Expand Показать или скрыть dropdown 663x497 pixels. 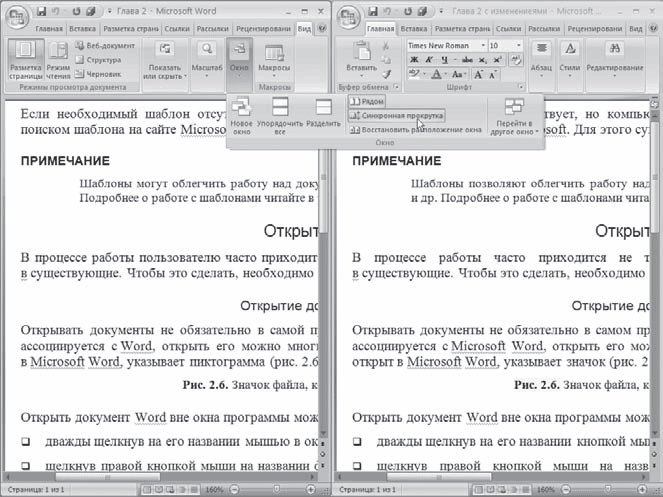pos(164,65)
